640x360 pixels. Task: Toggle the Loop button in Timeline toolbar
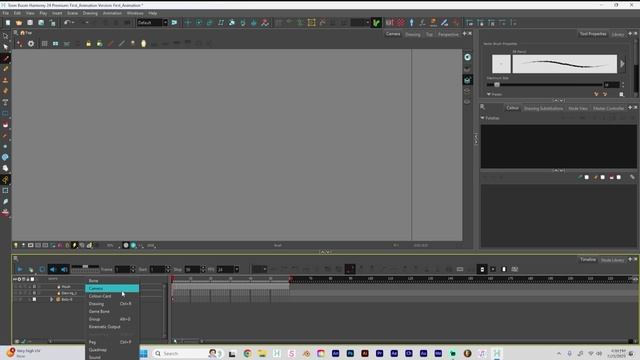[x=42, y=269]
